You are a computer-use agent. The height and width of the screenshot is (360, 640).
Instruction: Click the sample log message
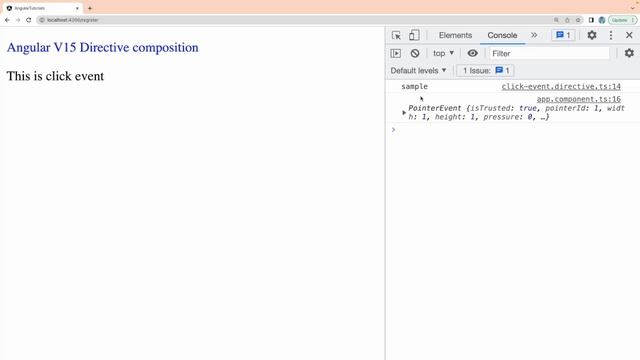[x=414, y=87]
